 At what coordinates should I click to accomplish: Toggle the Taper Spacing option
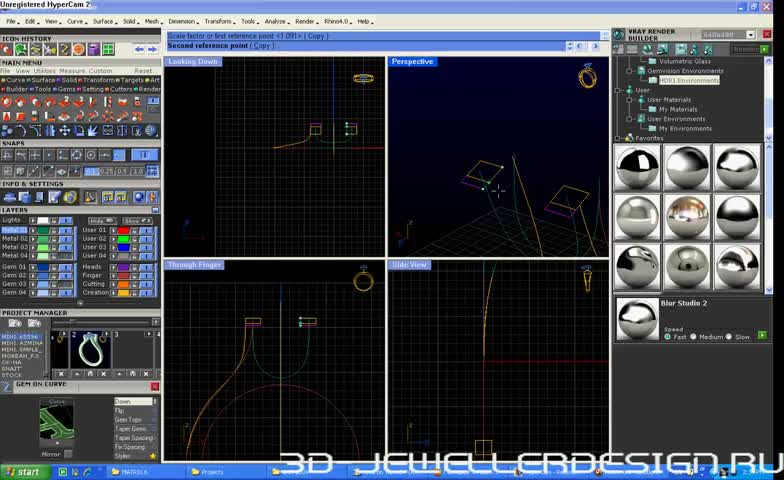pos(135,438)
